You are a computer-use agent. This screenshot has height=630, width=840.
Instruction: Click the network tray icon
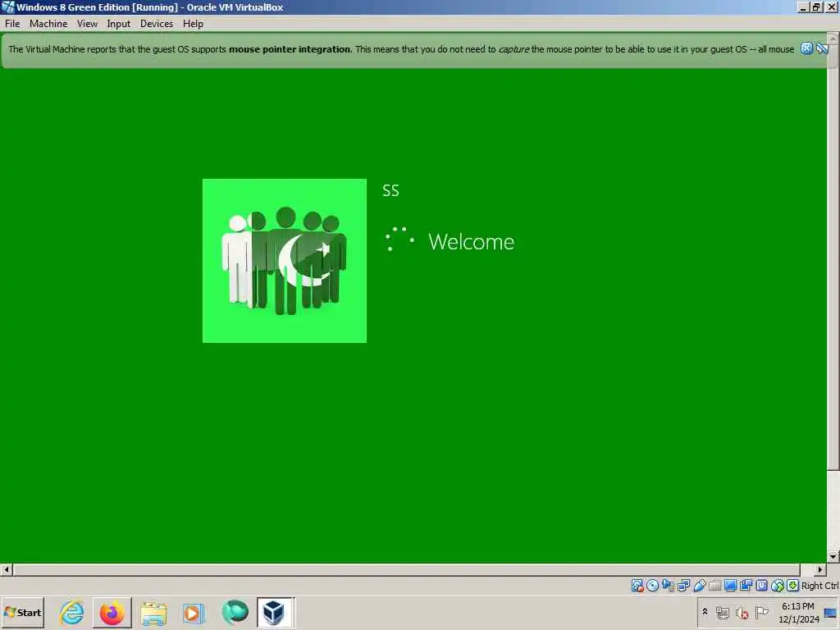722,612
